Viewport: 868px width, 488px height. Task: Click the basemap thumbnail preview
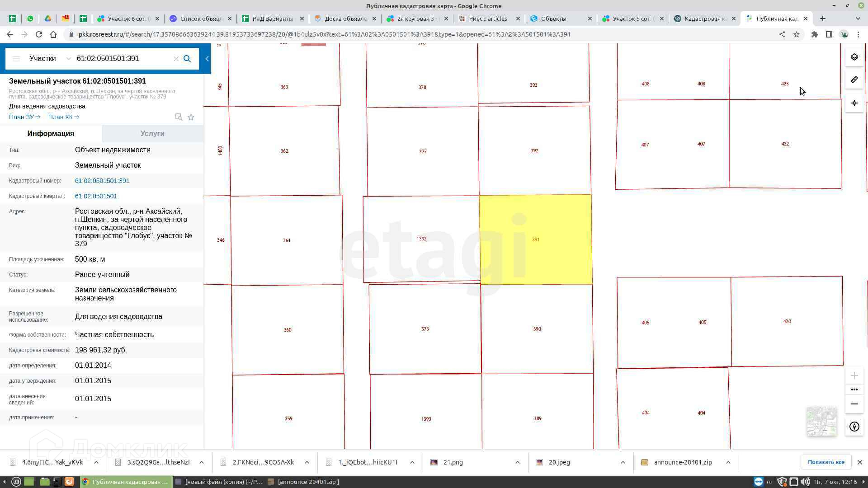(x=821, y=421)
